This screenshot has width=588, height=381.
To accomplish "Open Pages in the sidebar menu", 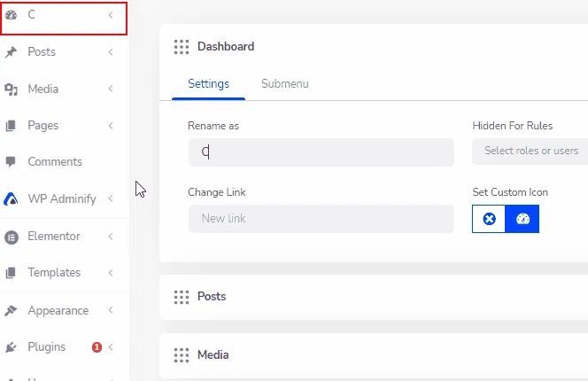I will point(43,125).
